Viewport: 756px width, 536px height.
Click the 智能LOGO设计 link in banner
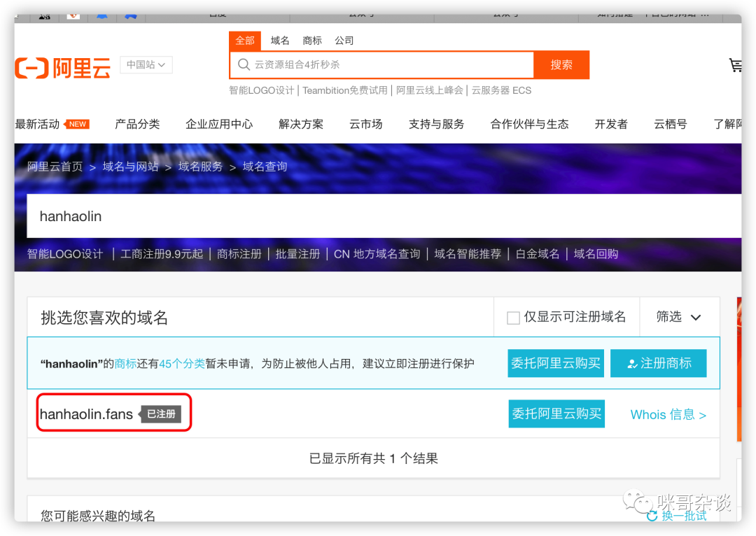(65, 254)
